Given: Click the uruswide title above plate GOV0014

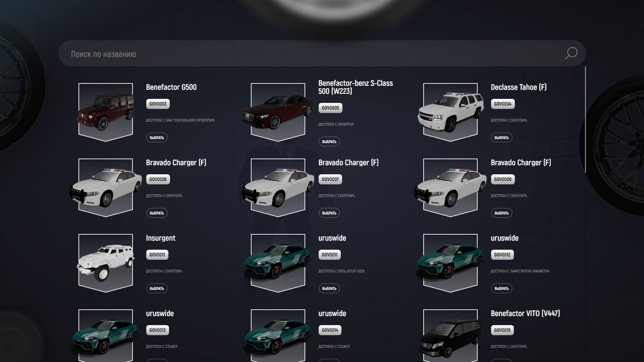Looking at the screenshot, I should coord(332,313).
